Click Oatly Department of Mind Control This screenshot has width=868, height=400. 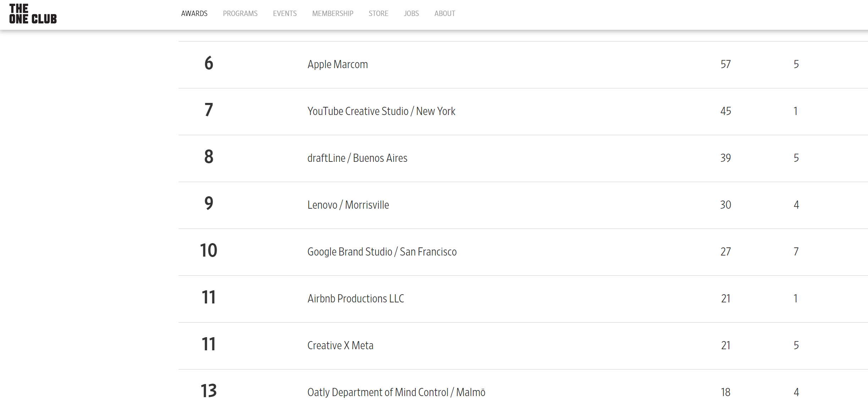[396, 392]
